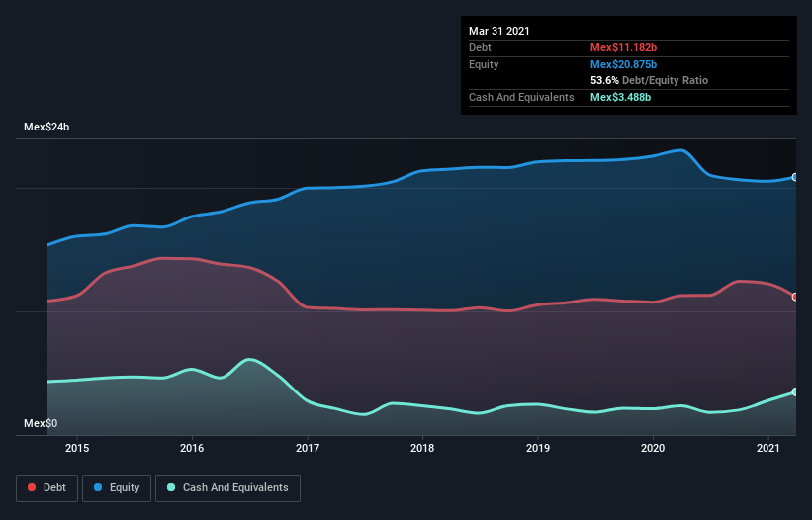The width and height of the screenshot is (812, 520).
Task: Click the red Debt endpoint marker on chart
Action: point(794,297)
